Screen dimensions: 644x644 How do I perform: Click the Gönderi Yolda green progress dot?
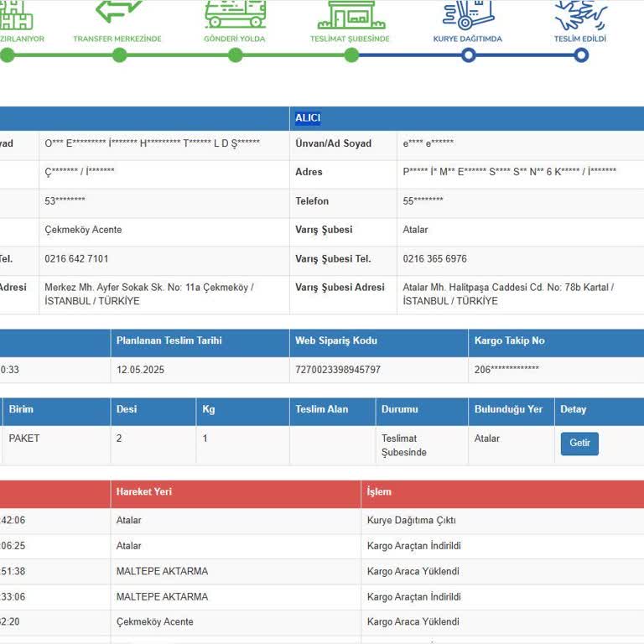[235, 55]
